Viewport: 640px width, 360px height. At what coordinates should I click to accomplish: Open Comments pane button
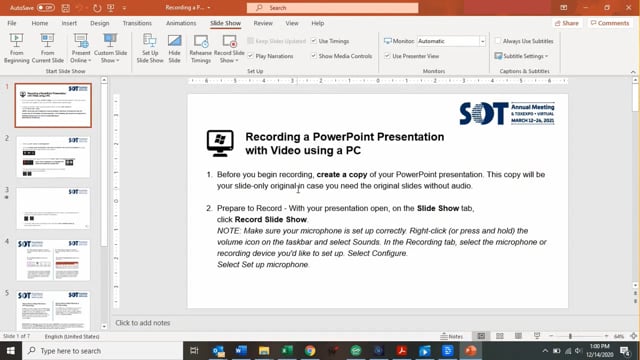(x=610, y=23)
